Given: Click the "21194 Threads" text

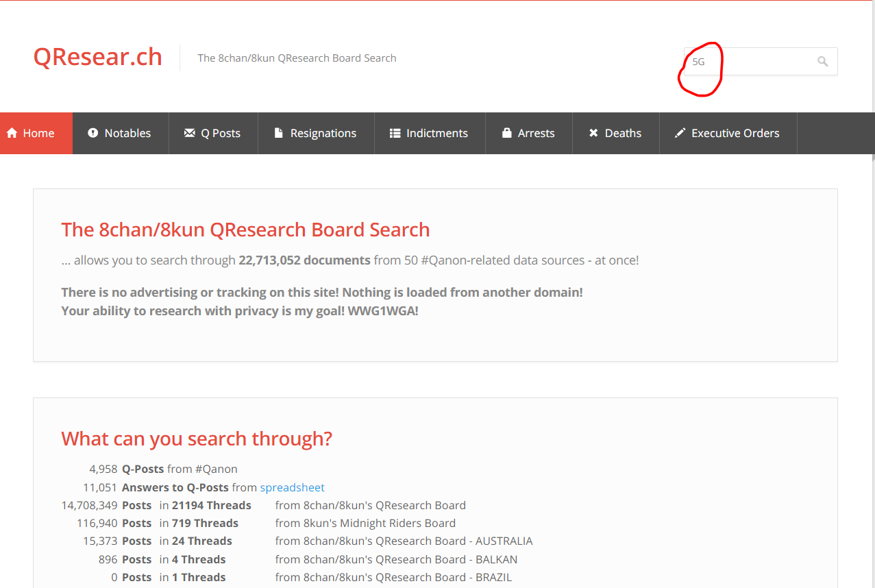Looking at the screenshot, I should tap(211, 506).
